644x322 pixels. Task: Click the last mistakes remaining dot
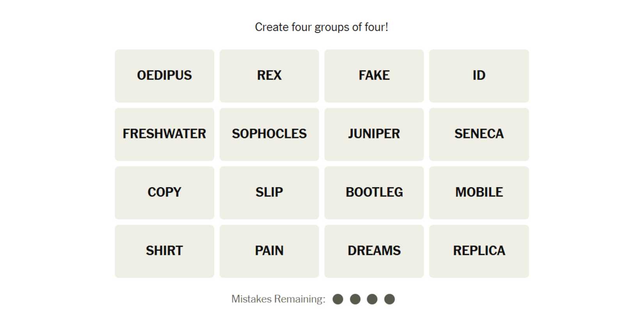[390, 299]
